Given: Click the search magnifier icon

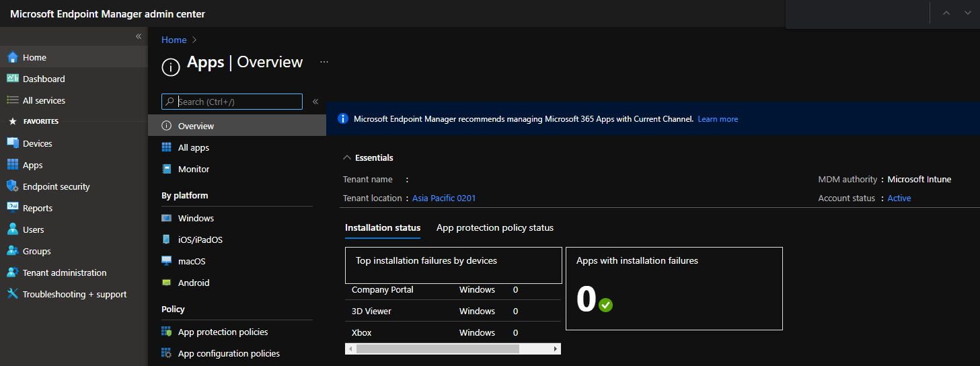Looking at the screenshot, I should pyautogui.click(x=170, y=102).
